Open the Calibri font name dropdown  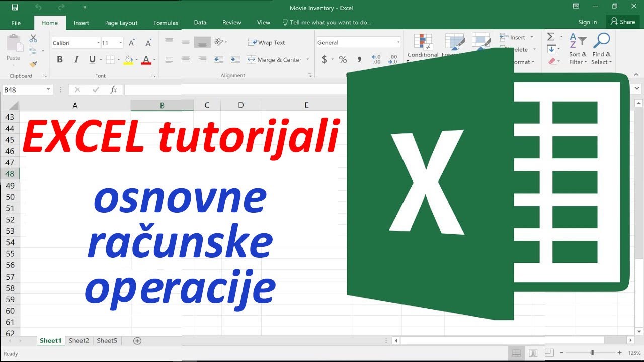point(98,43)
